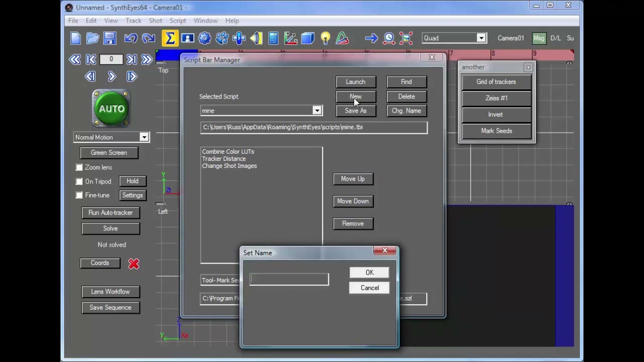Open the Track menu

click(133, 21)
